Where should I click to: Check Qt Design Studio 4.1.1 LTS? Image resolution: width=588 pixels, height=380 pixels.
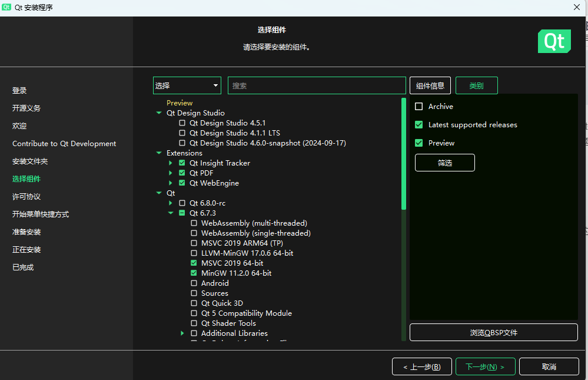click(x=182, y=133)
